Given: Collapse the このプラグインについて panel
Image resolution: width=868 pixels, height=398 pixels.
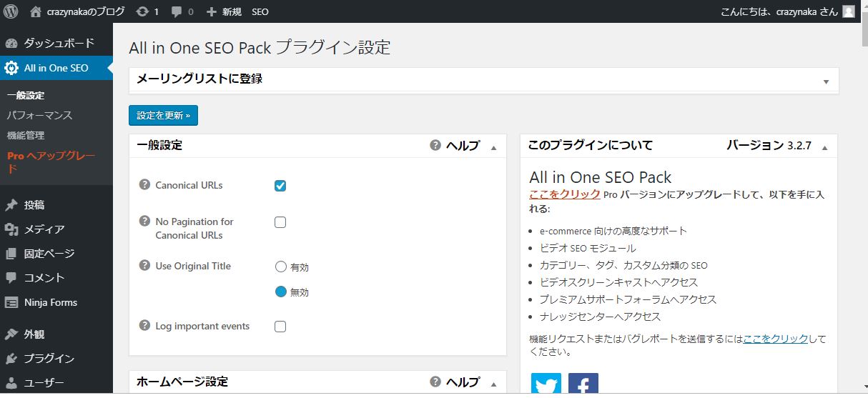Looking at the screenshot, I should click(824, 148).
